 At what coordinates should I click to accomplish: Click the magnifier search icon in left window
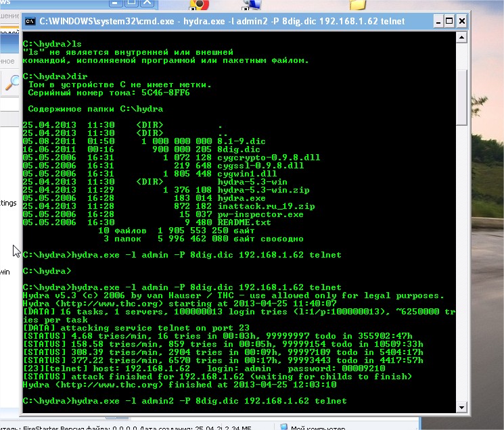point(12,83)
